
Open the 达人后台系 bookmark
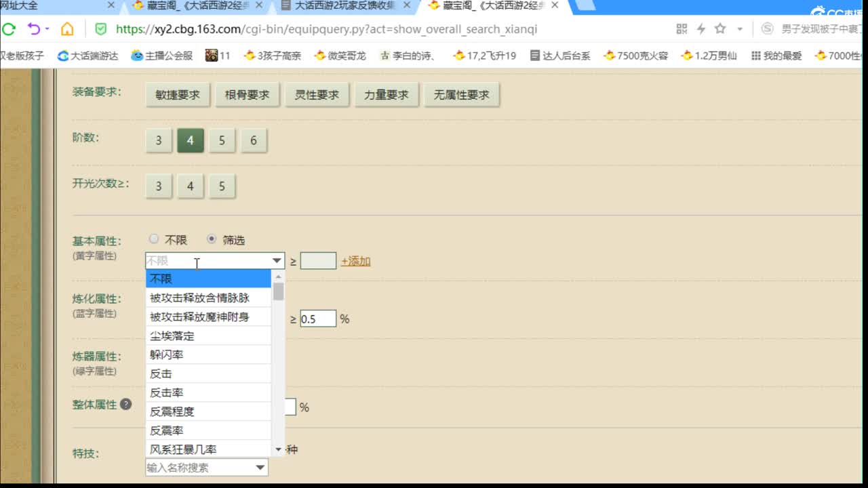561,56
